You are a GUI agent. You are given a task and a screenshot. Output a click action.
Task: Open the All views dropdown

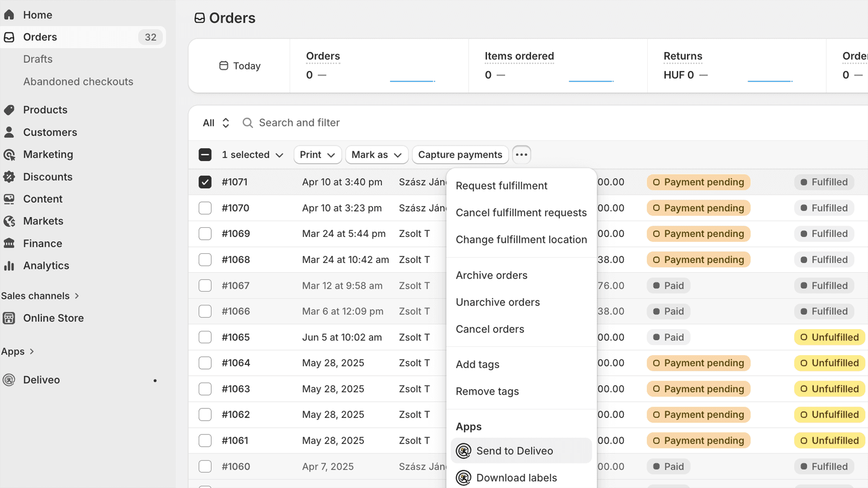point(216,123)
